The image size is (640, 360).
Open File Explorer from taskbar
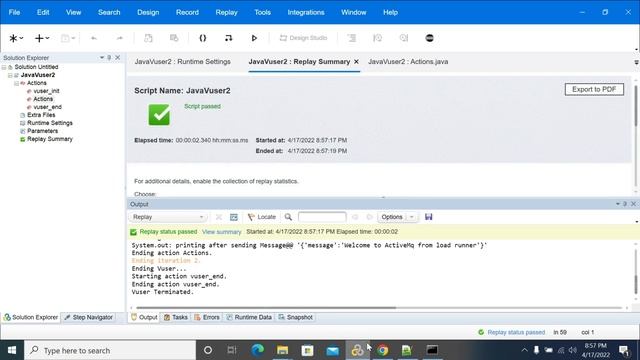coord(282,350)
